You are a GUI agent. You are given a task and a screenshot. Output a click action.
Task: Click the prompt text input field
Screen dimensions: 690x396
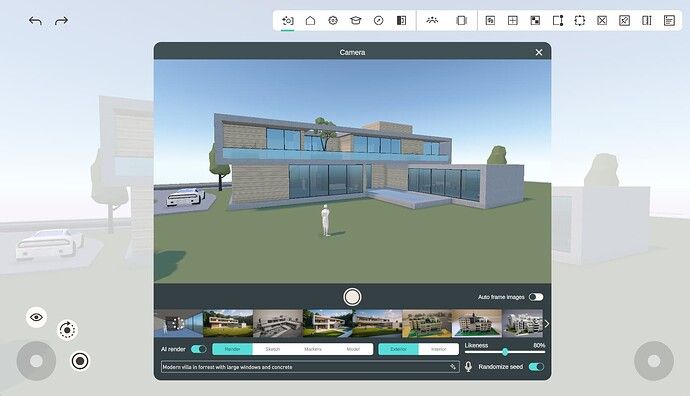310,367
